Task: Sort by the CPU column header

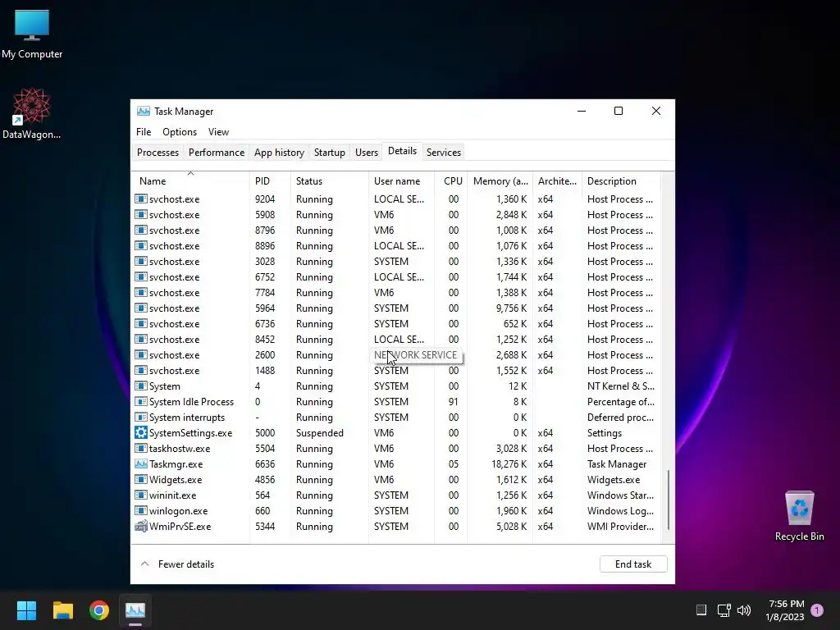Action: point(450,181)
